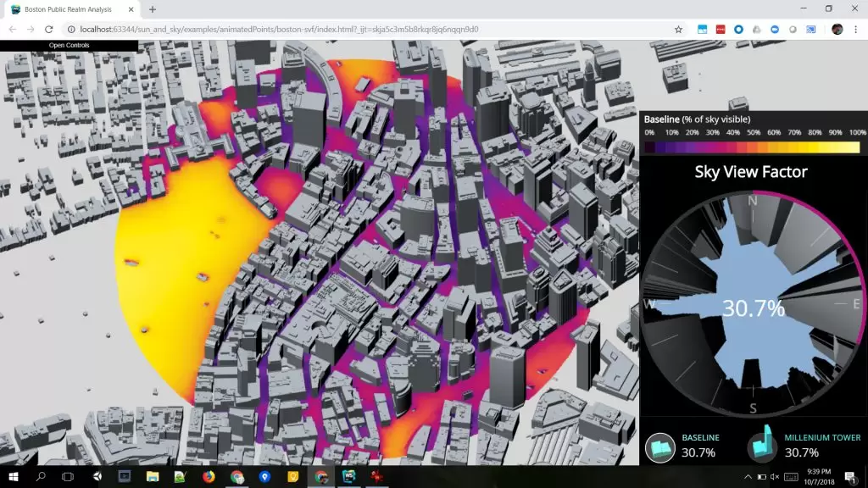Click the Zoom extension icon
This screenshot has width=868, height=488.
point(775,29)
